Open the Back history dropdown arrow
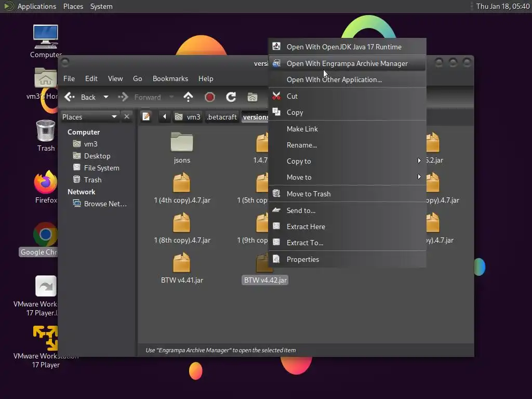Viewport: 532px width, 399px height. tap(106, 97)
